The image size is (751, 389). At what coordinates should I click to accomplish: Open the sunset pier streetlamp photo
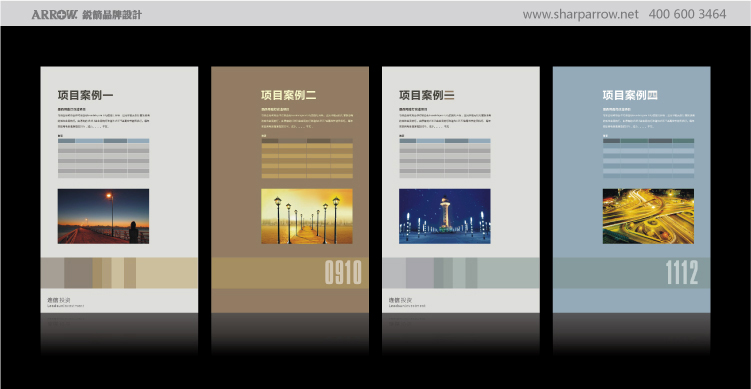point(103,216)
